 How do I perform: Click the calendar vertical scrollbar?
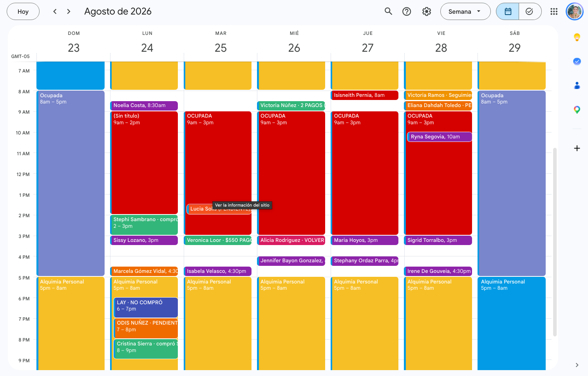point(555,242)
